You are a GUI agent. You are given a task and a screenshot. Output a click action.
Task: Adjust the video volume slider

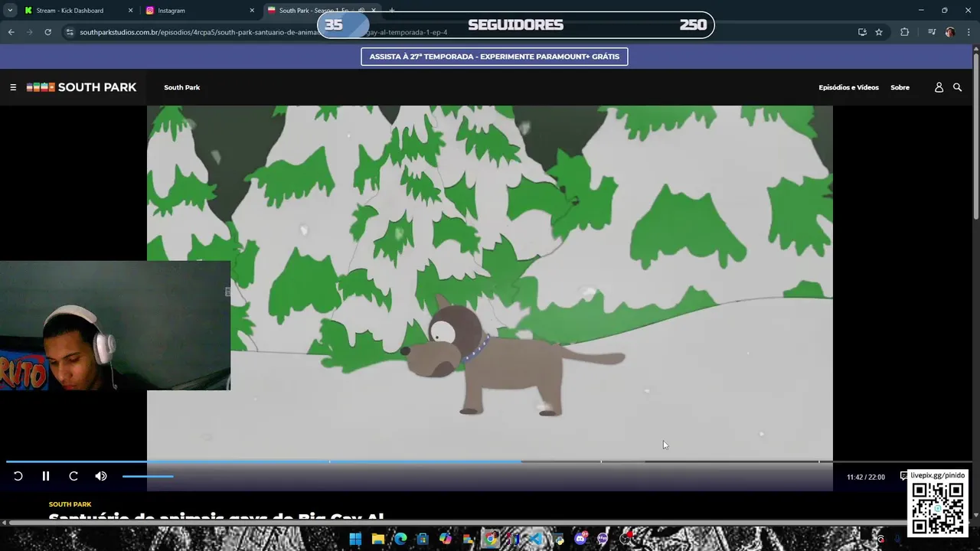(x=148, y=476)
